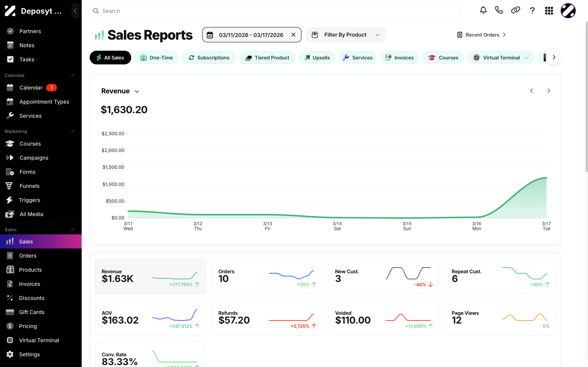Image resolution: width=588 pixels, height=367 pixels.
Task: Open Products in the sidebar
Action: (x=41, y=270)
